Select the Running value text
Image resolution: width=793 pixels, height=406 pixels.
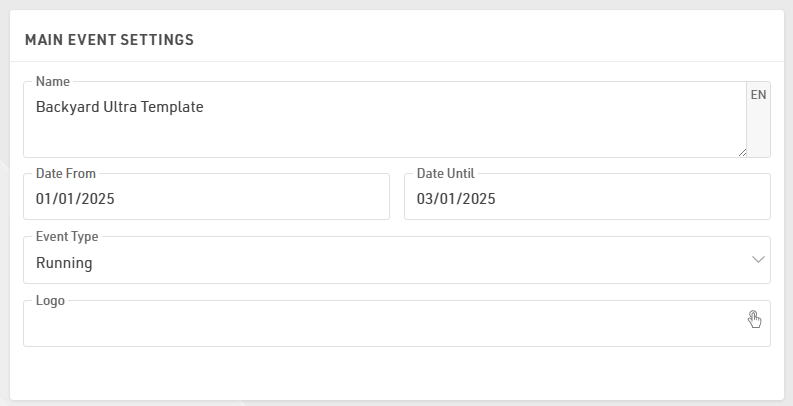click(x=64, y=263)
